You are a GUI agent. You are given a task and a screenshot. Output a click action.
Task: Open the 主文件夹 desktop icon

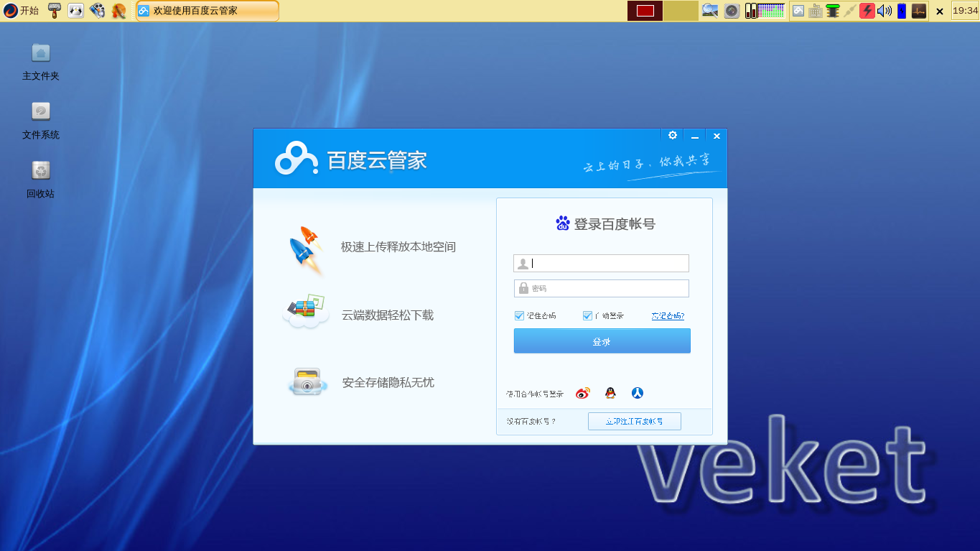pyautogui.click(x=39, y=57)
